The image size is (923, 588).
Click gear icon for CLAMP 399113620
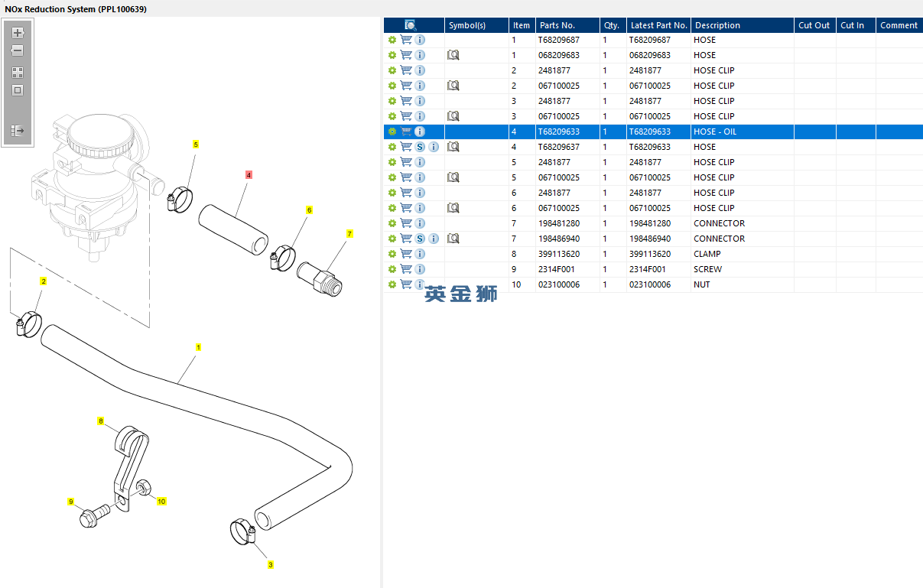coord(392,254)
